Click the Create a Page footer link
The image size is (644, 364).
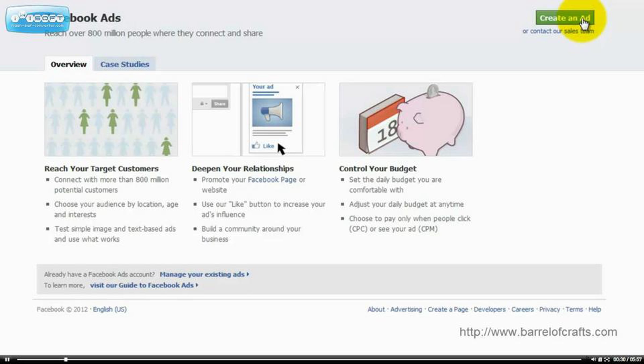448,309
